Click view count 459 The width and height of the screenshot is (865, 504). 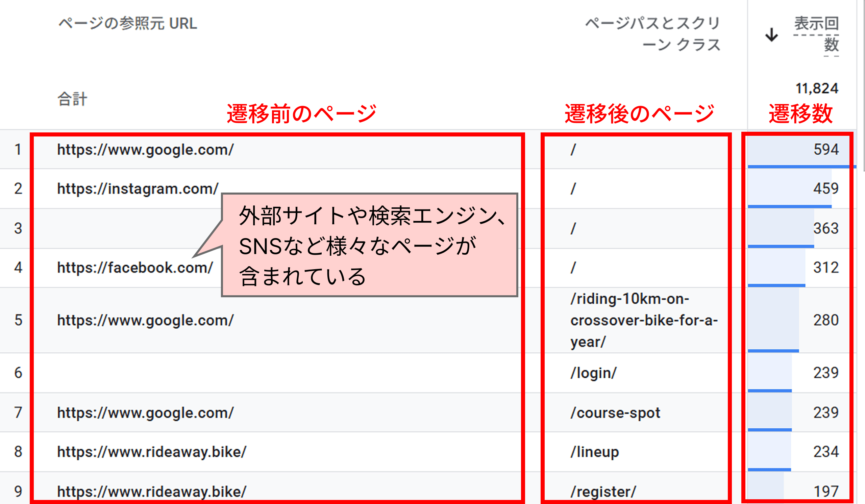(826, 188)
